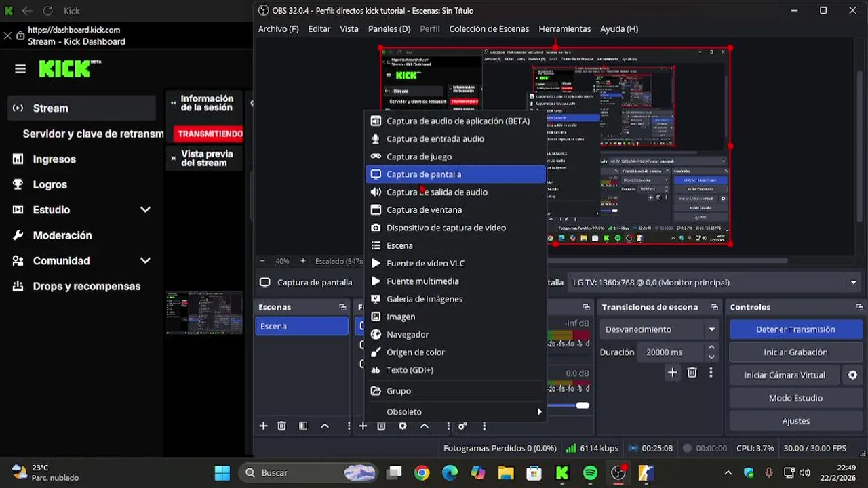Open advanced audio properties gears icon

462,426
